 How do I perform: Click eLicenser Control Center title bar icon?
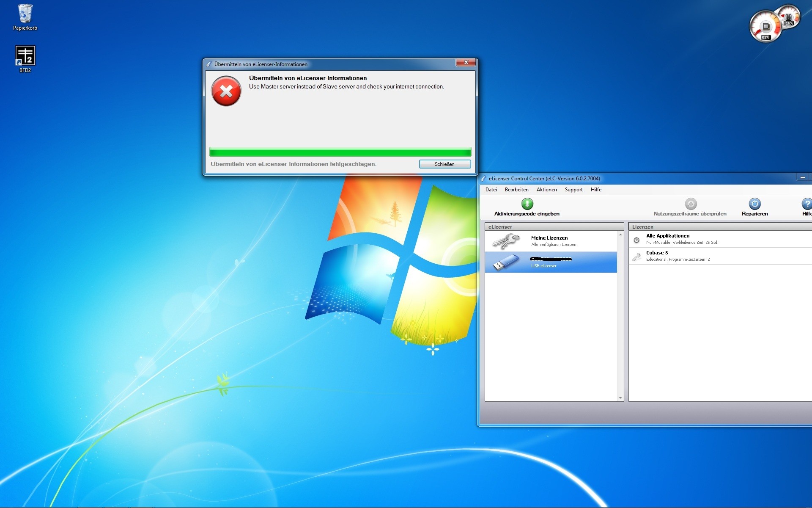(x=483, y=179)
